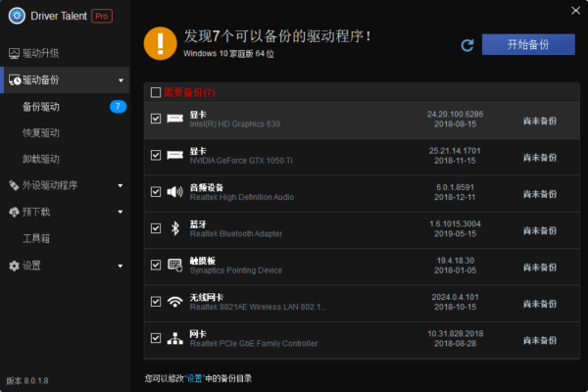Click 尚未备份 status for Intel HD Graphics 630
The height and width of the screenshot is (392, 588).
coord(540,121)
